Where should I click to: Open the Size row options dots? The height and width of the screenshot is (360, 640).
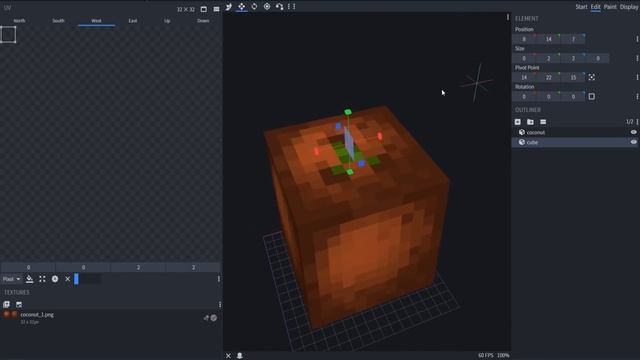pyautogui.click(x=637, y=58)
